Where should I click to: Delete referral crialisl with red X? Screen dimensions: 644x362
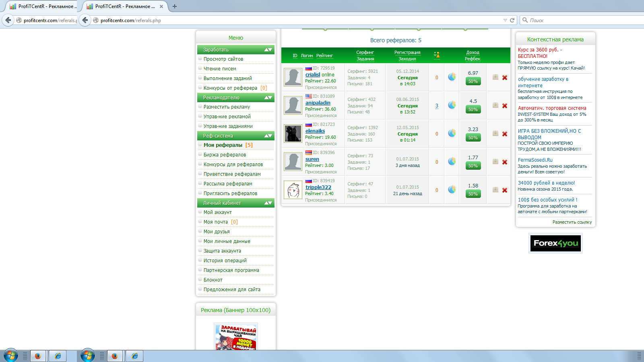point(505,78)
